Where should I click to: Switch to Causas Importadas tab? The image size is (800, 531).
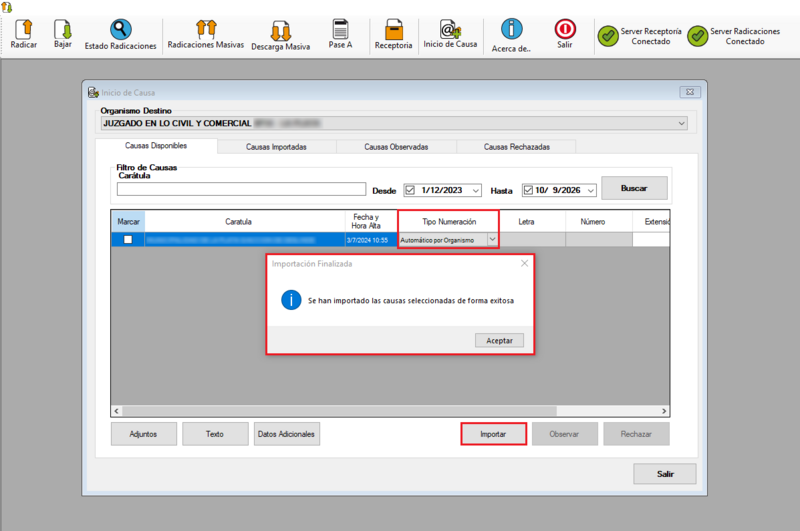276,147
